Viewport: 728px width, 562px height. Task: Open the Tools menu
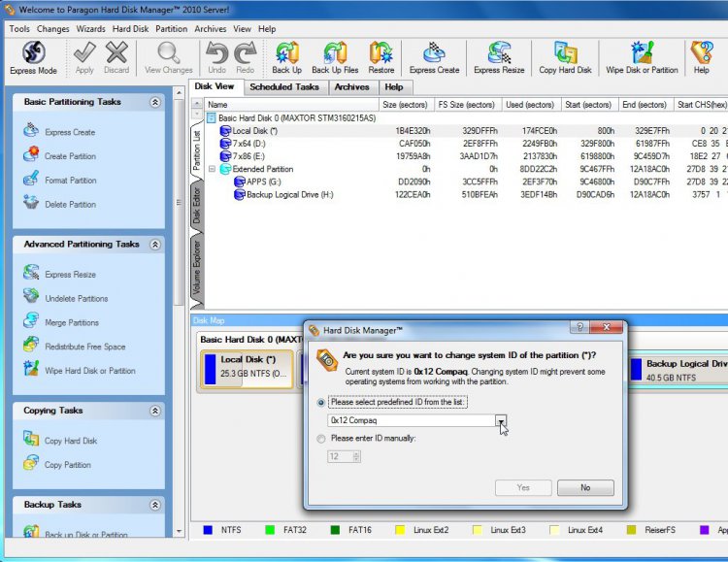point(19,29)
